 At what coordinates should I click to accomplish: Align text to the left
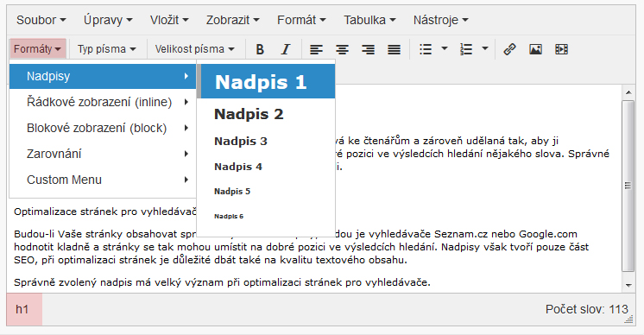(x=316, y=49)
